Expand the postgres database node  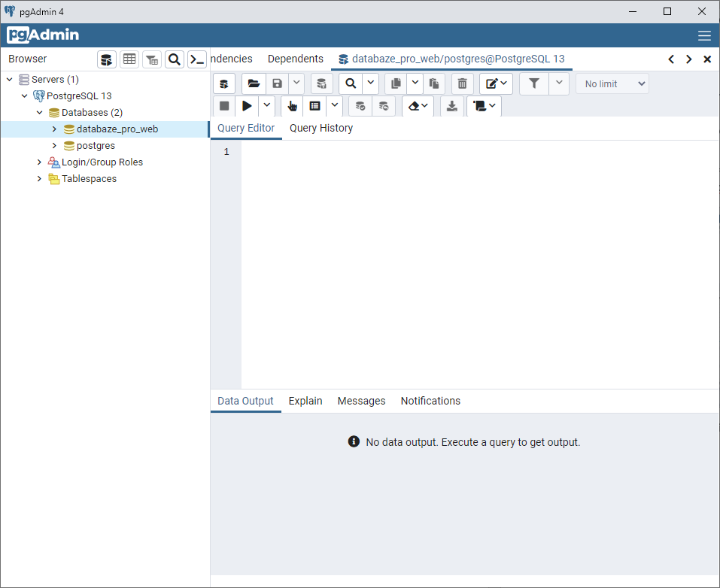coord(54,146)
